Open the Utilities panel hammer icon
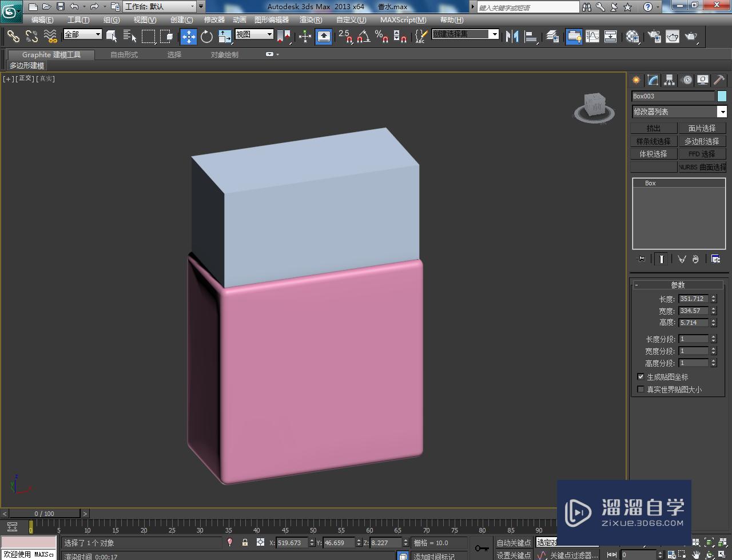The height and width of the screenshot is (560, 732). tap(719, 80)
